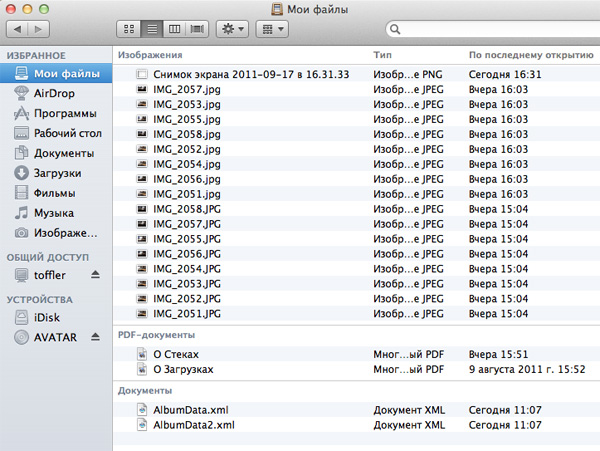
Task: Eject the AVATAR disc
Action: [96, 337]
